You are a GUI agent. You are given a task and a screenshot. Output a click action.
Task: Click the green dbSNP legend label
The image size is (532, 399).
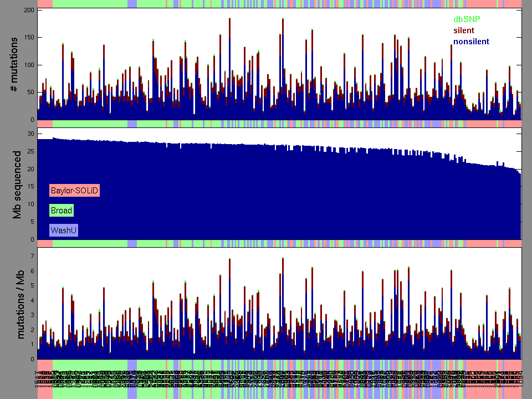[x=467, y=19]
